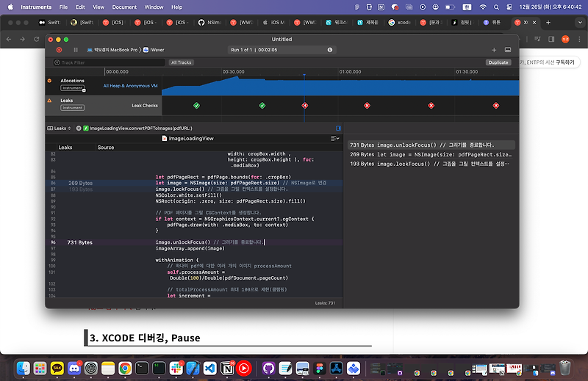Open the Apple menu
Image resolution: width=588 pixels, height=381 pixels.
tap(10, 7)
